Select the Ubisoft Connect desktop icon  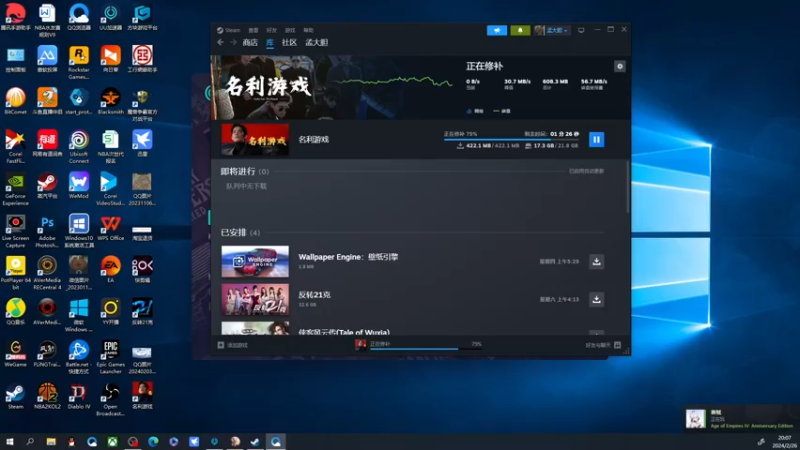point(79,146)
